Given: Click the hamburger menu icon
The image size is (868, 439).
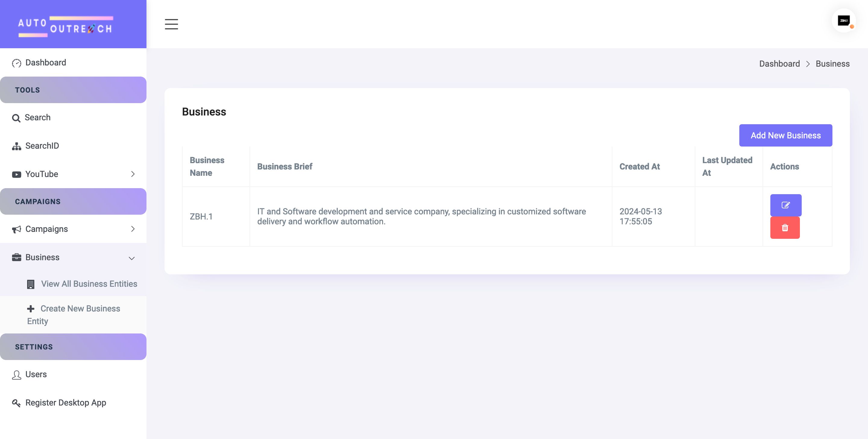Looking at the screenshot, I should click(171, 24).
